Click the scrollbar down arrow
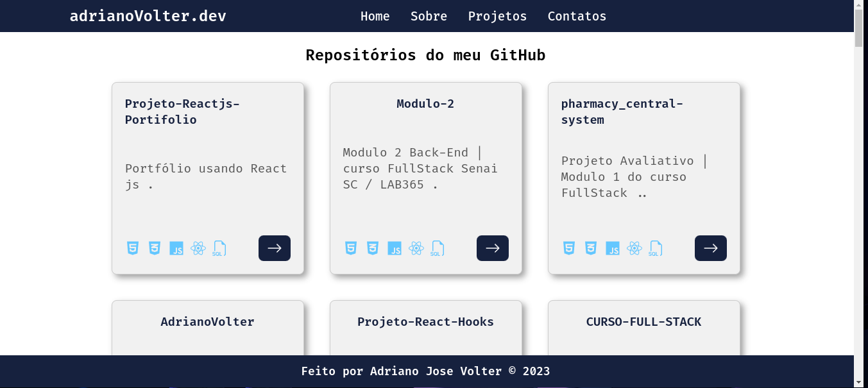Screen dimensions: 868x388 tap(859, 383)
